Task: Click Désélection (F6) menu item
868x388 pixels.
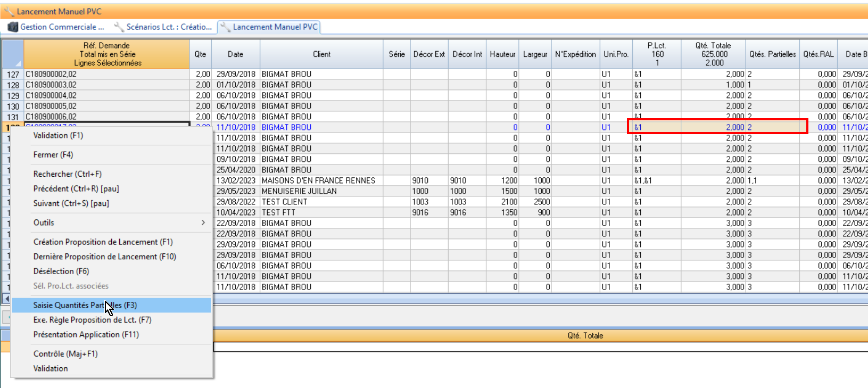Action: (x=61, y=271)
